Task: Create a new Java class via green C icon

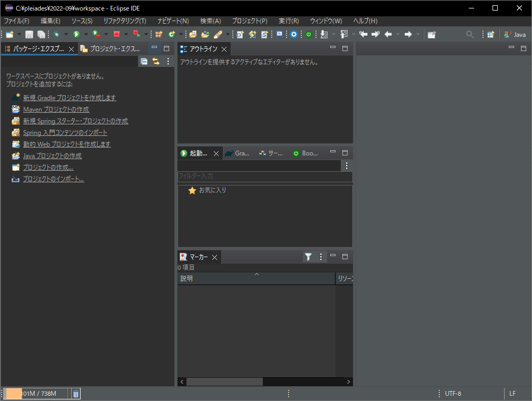Action: (172, 34)
